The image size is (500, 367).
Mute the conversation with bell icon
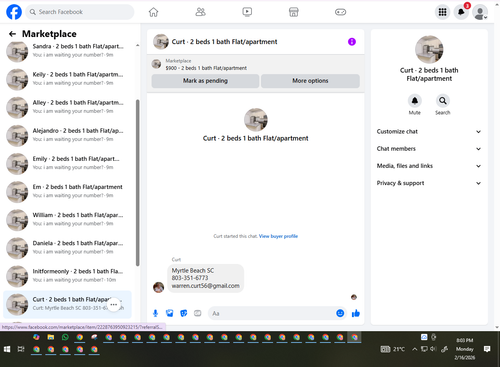(x=415, y=101)
